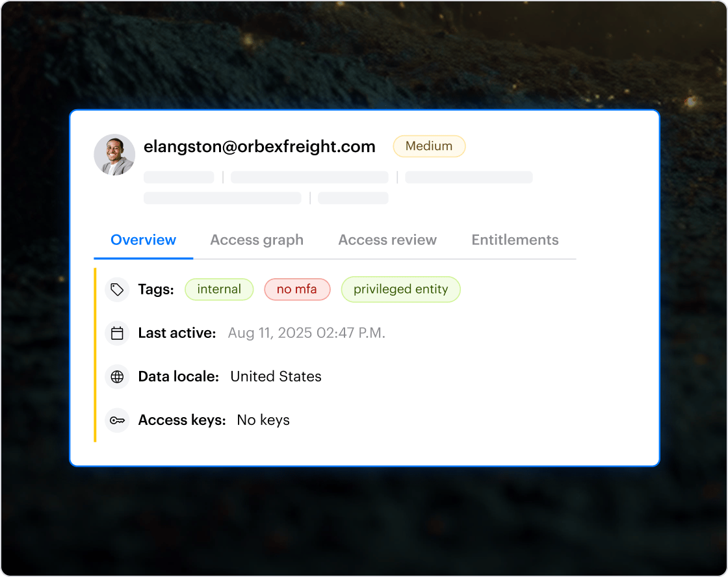
Task: Click the red no mfa tag
Action: (x=297, y=290)
